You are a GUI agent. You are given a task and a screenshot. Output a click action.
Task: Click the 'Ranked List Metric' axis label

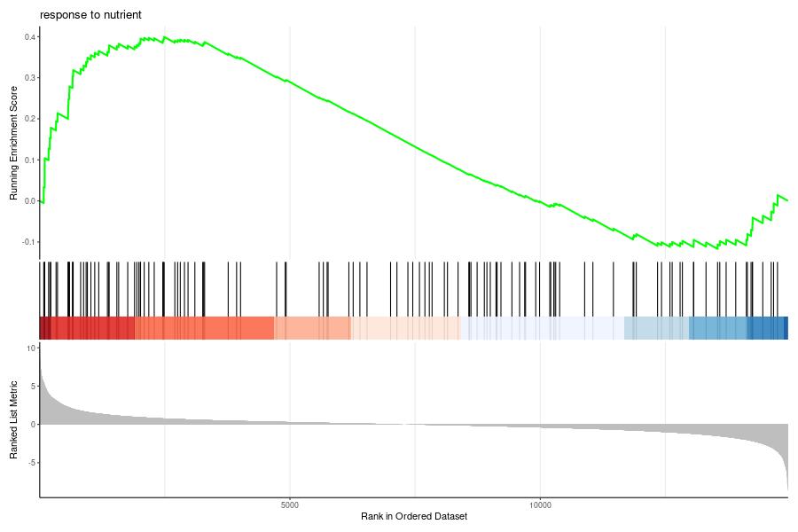(13, 420)
